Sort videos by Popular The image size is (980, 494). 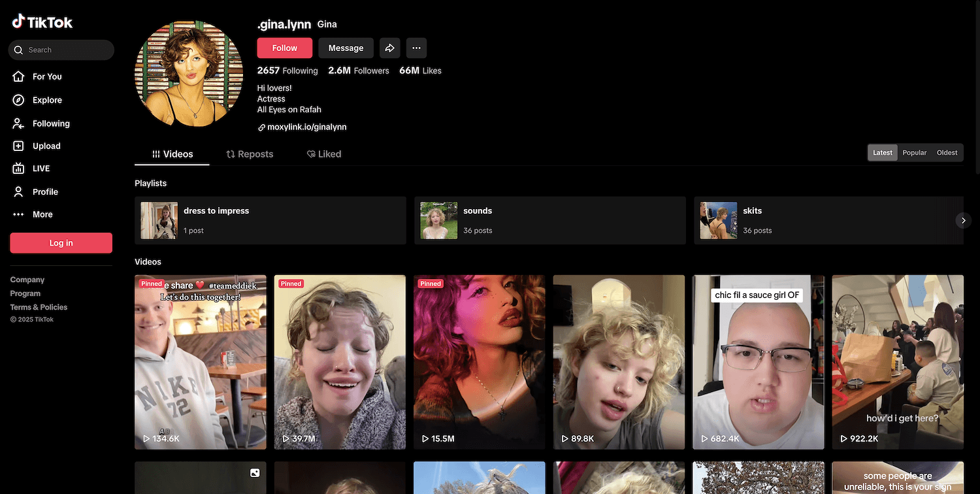click(x=914, y=153)
